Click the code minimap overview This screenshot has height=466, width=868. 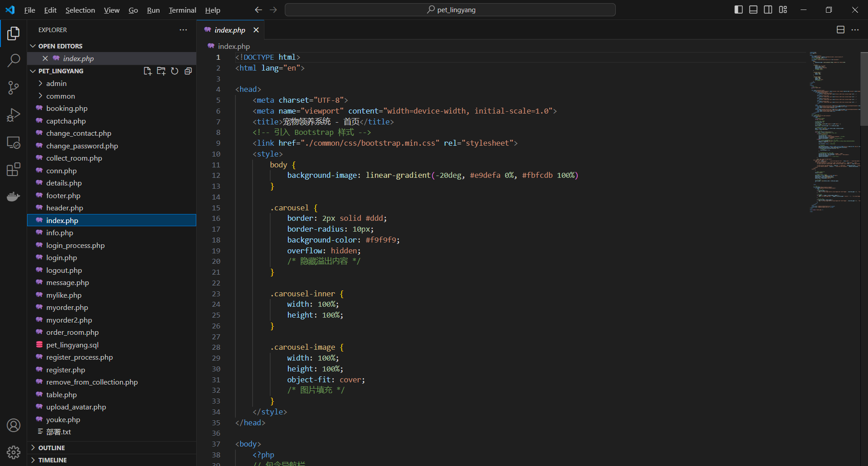tap(834, 131)
